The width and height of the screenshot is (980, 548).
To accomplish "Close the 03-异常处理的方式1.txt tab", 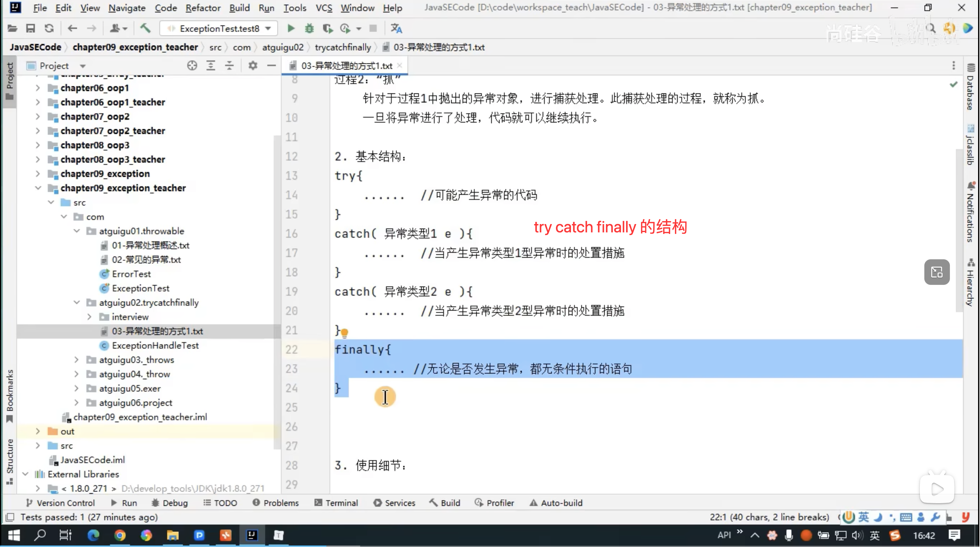I will [400, 65].
